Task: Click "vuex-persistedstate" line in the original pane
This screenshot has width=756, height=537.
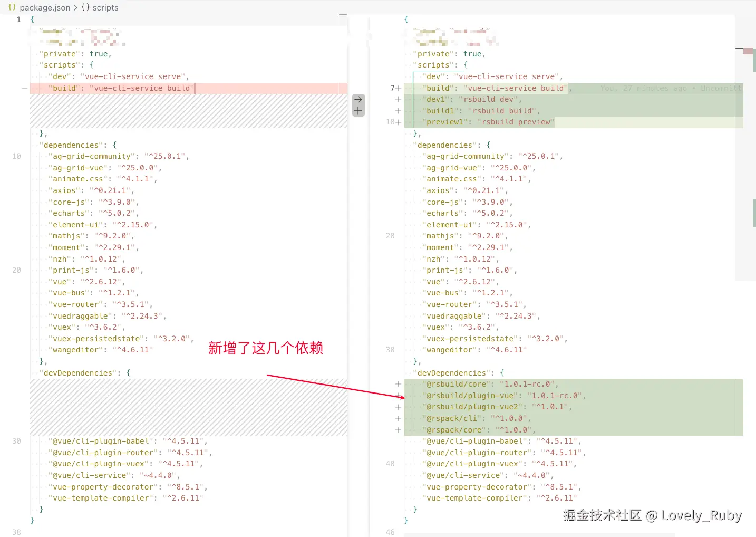Action: point(121,339)
